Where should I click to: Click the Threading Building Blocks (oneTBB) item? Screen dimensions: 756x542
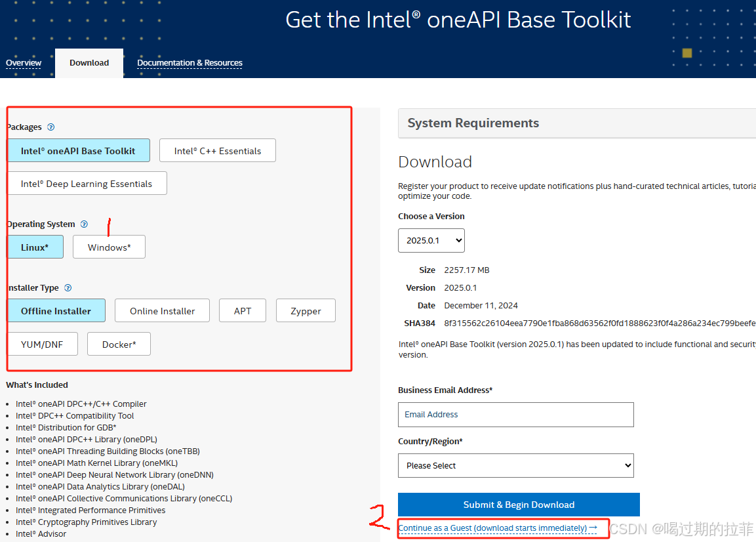(x=108, y=451)
